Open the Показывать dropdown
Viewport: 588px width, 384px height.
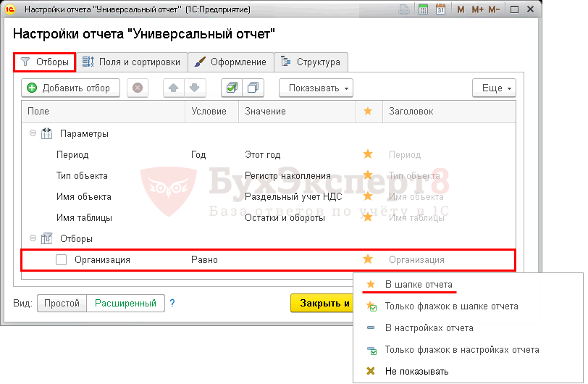(x=316, y=88)
